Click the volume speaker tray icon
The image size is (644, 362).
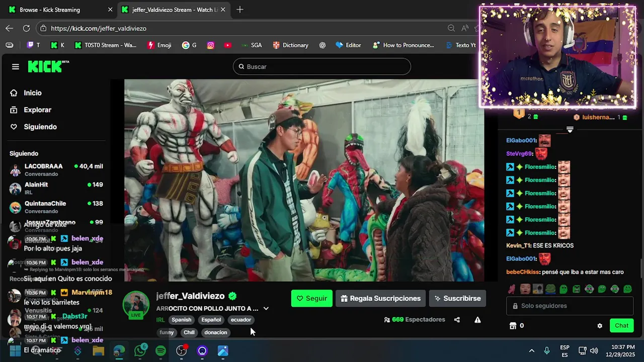pyautogui.click(x=594, y=351)
